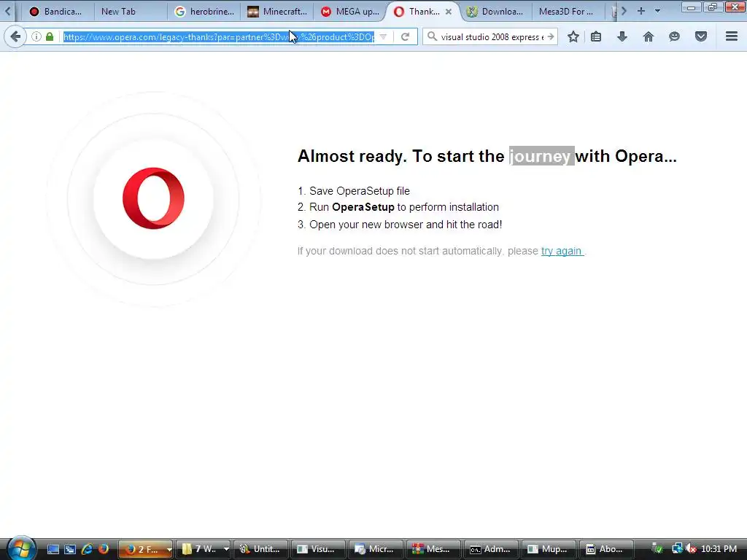
Task: Switch to the Mesa3D For... tab
Action: (x=568, y=12)
